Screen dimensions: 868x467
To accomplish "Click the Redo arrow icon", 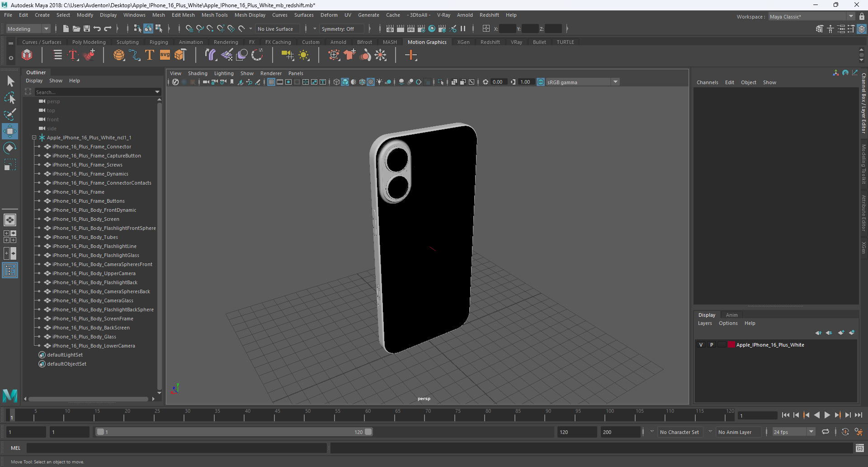I will coord(108,29).
